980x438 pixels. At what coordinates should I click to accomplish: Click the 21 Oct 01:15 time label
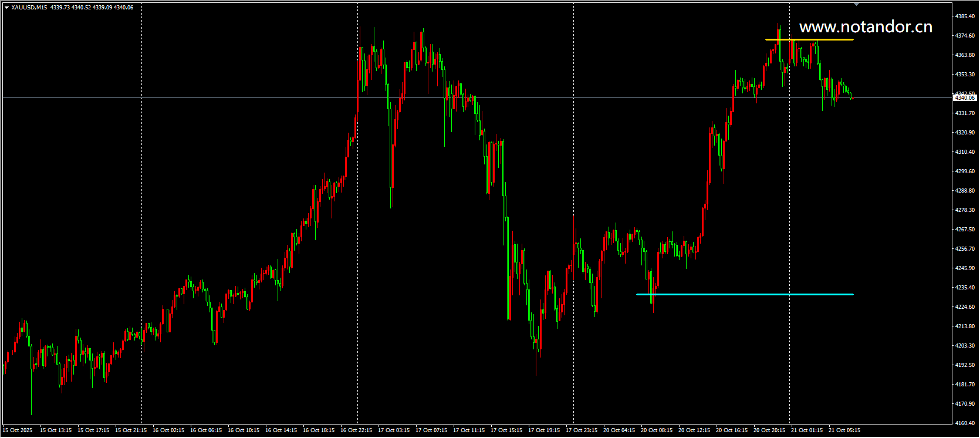coord(807,430)
